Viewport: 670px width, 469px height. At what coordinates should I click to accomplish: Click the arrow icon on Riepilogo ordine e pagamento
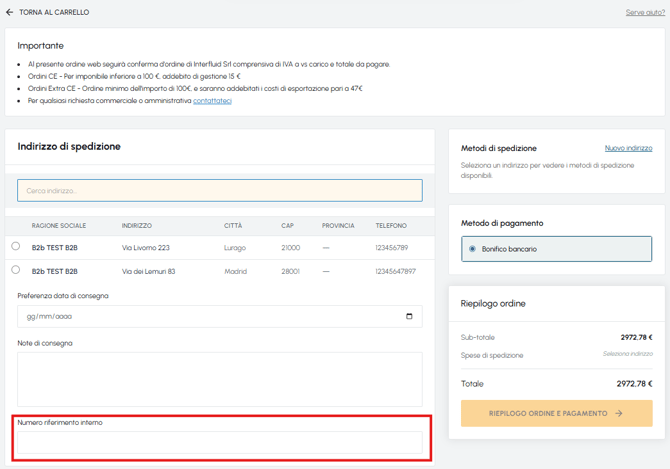click(x=618, y=413)
